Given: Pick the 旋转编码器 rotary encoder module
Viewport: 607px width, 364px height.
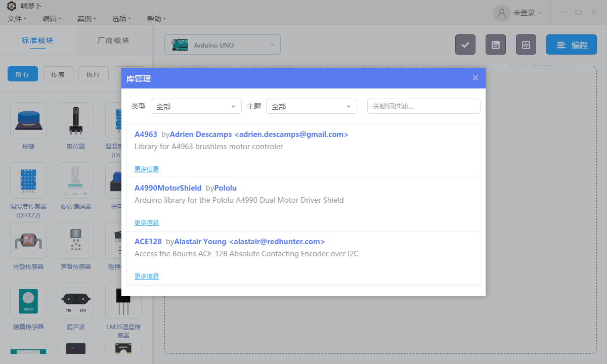Looking at the screenshot, I should (x=76, y=180).
